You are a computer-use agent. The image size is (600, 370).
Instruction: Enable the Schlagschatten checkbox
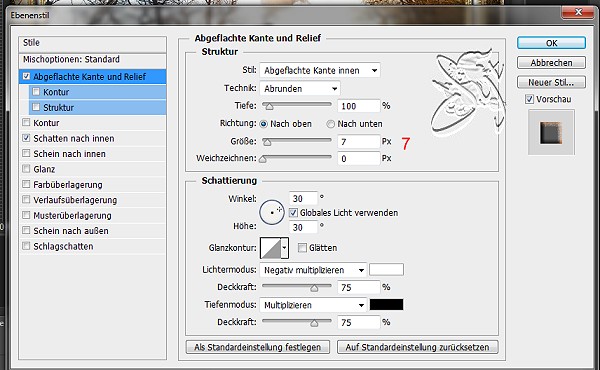pyautogui.click(x=26, y=246)
